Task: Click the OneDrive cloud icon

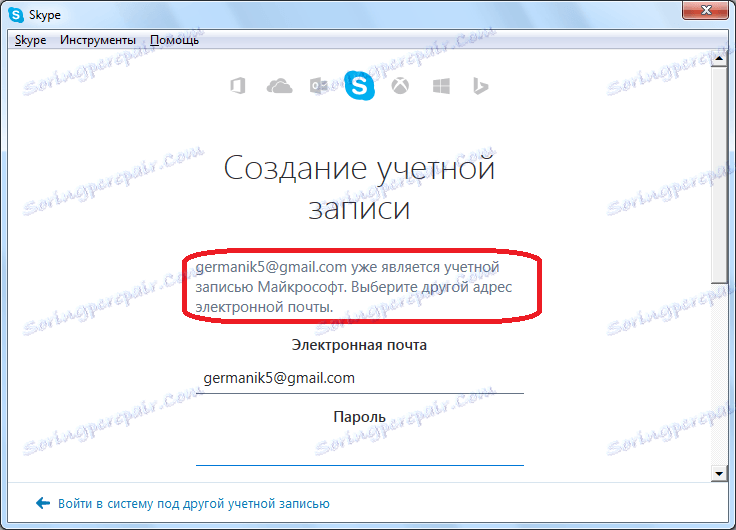Action: pos(279,86)
